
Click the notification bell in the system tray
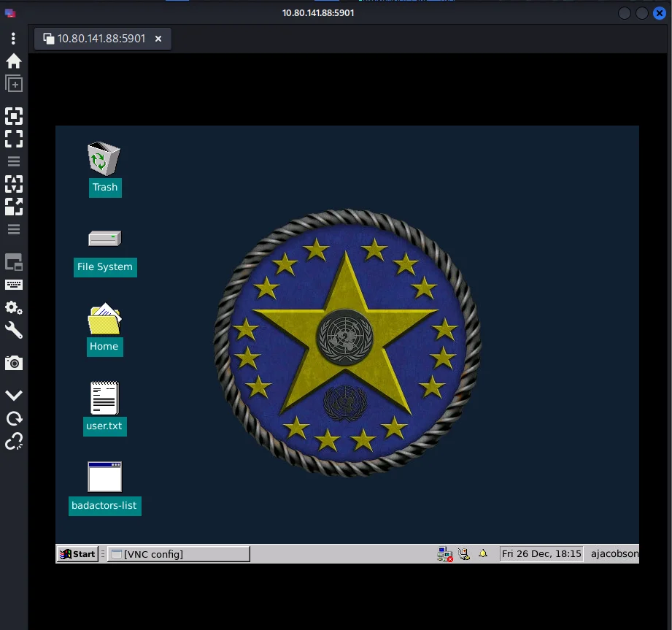482,554
